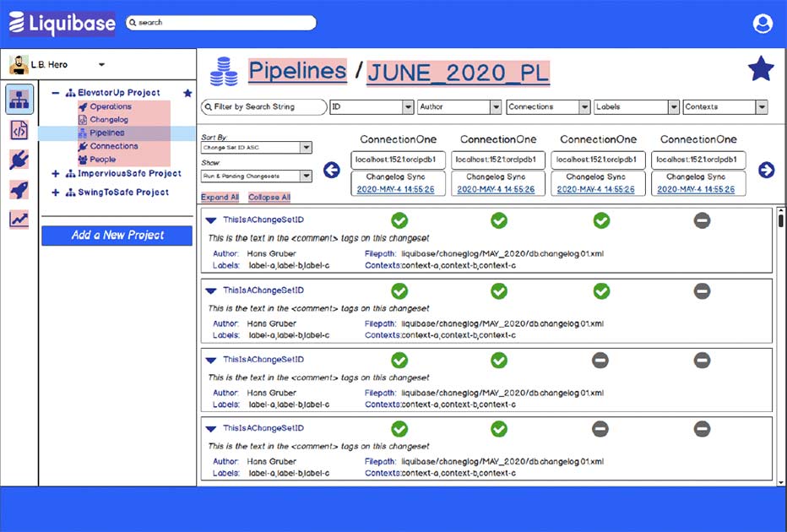Go to previous connections with left arrow
Image resolution: width=787 pixels, height=532 pixels.
pyautogui.click(x=331, y=170)
